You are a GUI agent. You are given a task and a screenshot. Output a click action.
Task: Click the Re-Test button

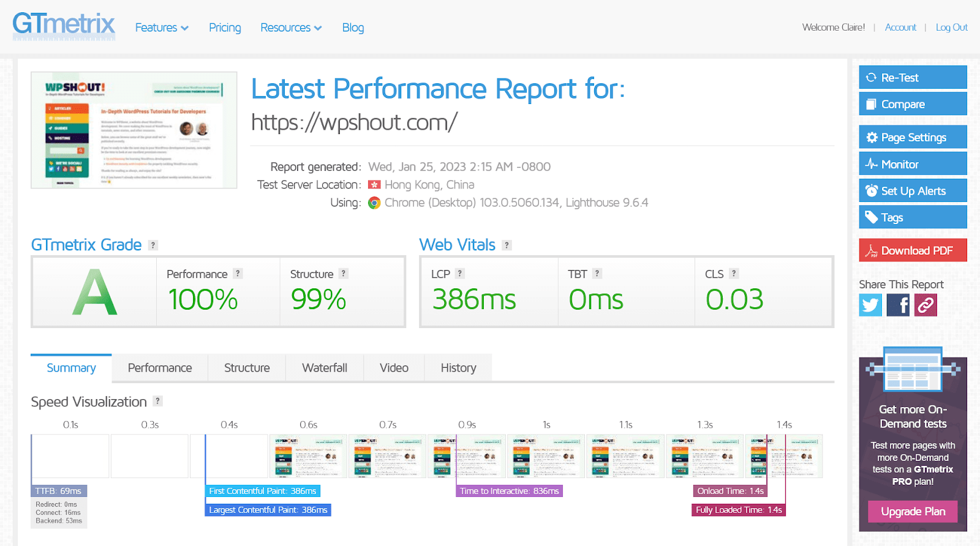(x=913, y=77)
